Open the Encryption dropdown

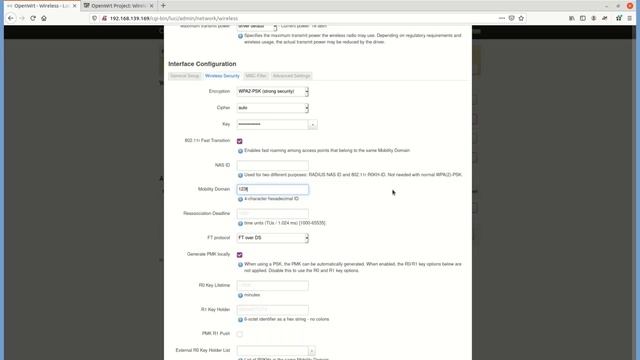[273, 91]
